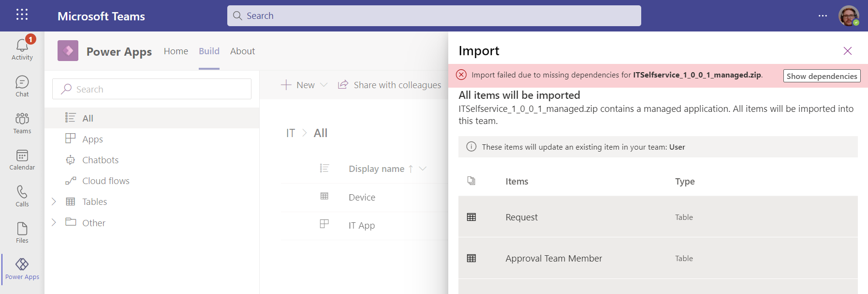Open Calendar in the left rail
Image resolution: width=868 pixels, height=294 pixels.
tap(22, 159)
